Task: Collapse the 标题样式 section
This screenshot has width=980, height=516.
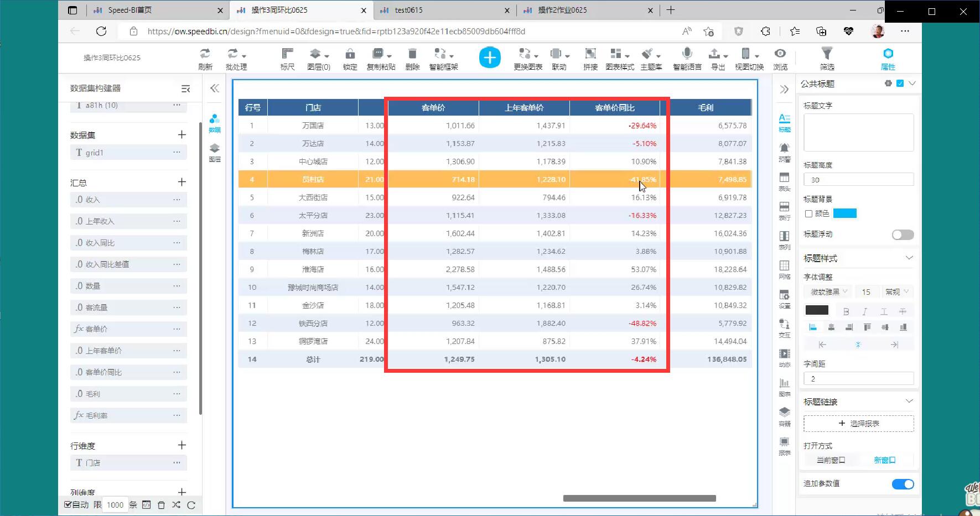Action: [909, 258]
